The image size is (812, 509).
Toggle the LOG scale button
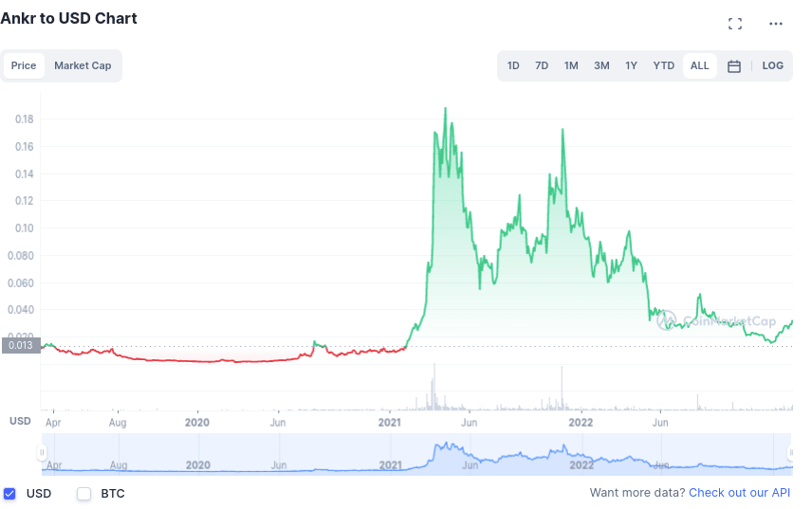(x=773, y=65)
